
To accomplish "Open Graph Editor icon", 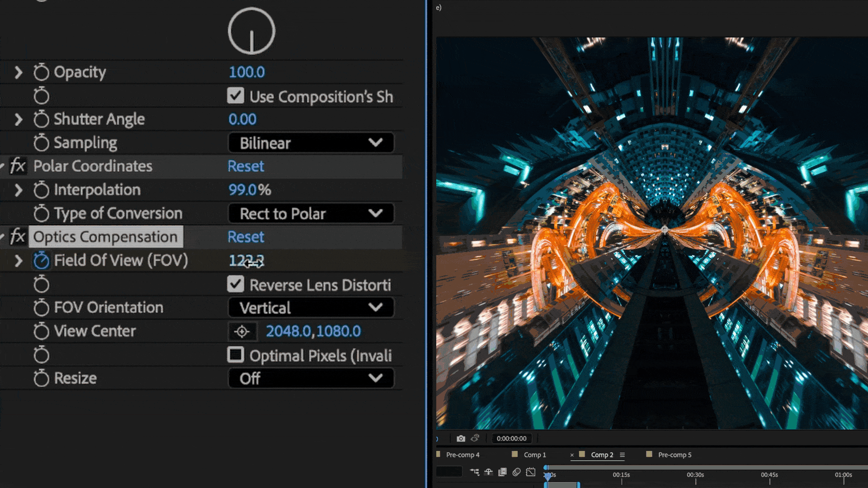I will pyautogui.click(x=531, y=472).
